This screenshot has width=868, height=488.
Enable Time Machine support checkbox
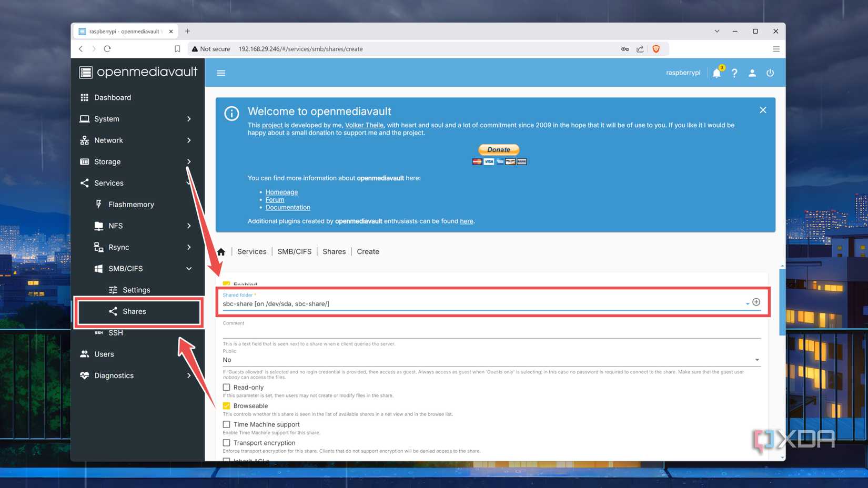point(226,424)
